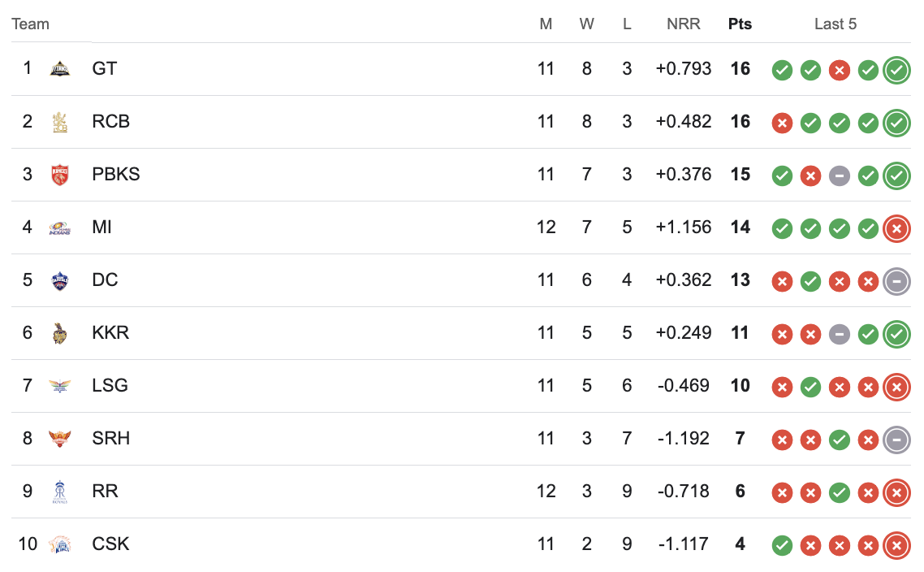
Task: Click the MI team logo icon
Action: click(x=60, y=227)
